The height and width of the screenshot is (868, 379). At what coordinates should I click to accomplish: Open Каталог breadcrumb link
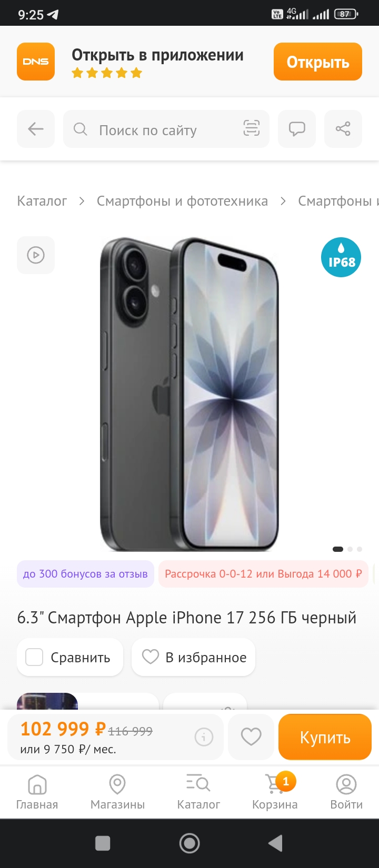pos(42,201)
